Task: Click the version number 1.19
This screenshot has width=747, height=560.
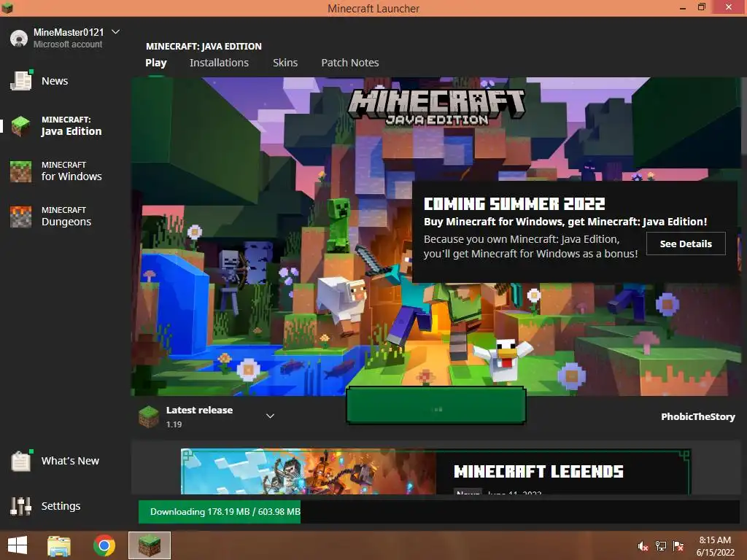Action: pos(174,424)
